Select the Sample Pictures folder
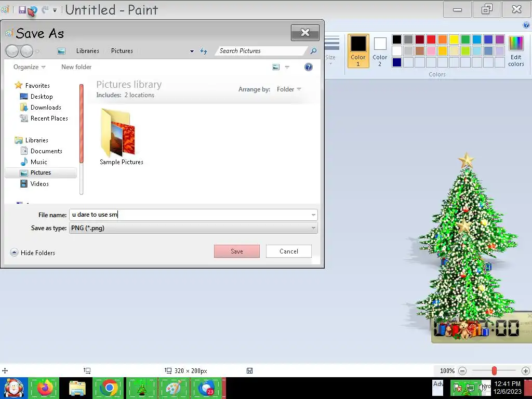 pyautogui.click(x=121, y=137)
